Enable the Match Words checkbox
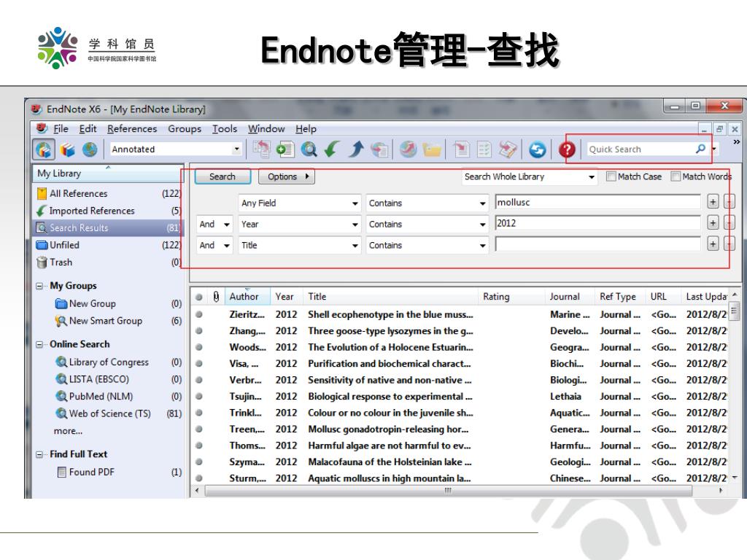The height and width of the screenshot is (560, 747). pyautogui.click(x=676, y=176)
